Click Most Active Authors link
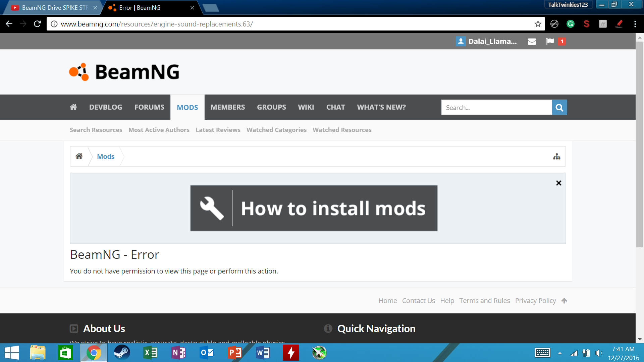 point(159,130)
